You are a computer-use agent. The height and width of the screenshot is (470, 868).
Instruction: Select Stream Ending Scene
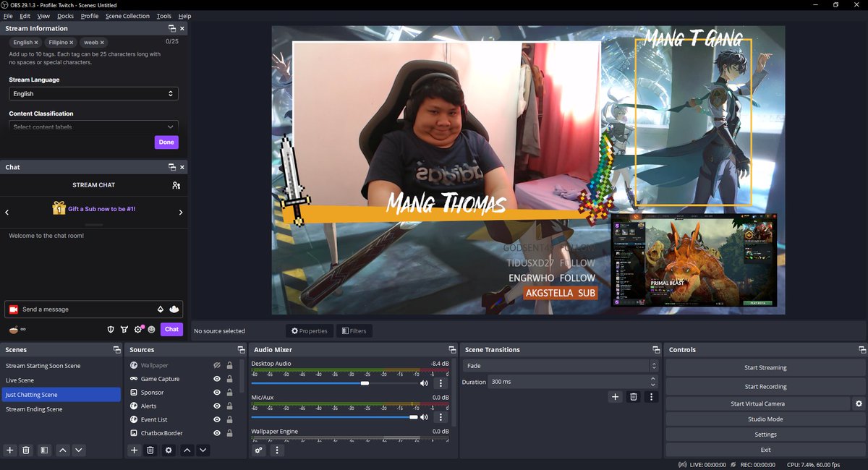pyautogui.click(x=61, y=409)
